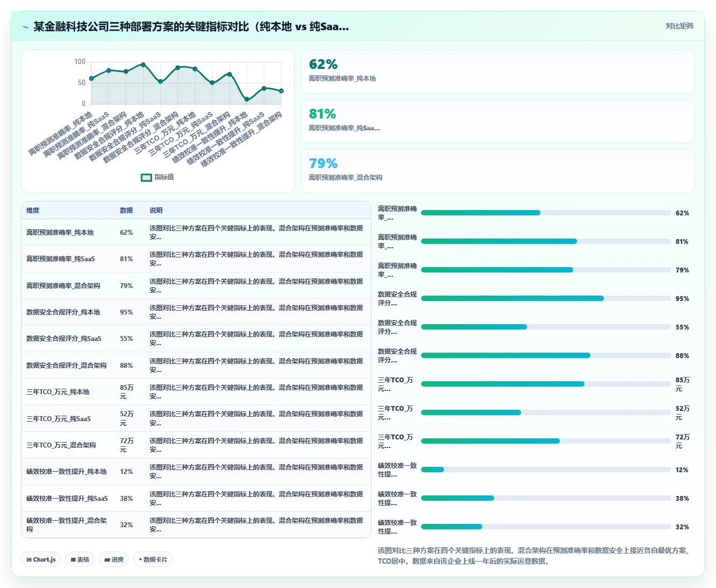Select the 三年TCO_万元_混合架构 table row

[x=196, y=445]
